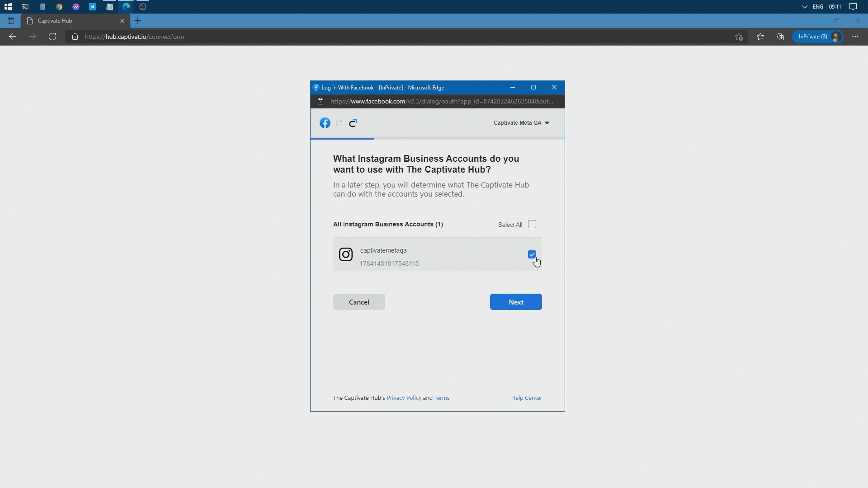Screen dimensions: 868x488
Task: Open the Help Center link
Action: [x=526, y=398]
